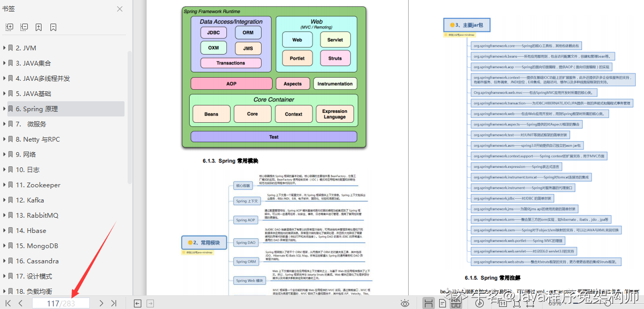Click the JDBC box in the diagram
Viewport: 644px width, 309px height.
(213, 33)
